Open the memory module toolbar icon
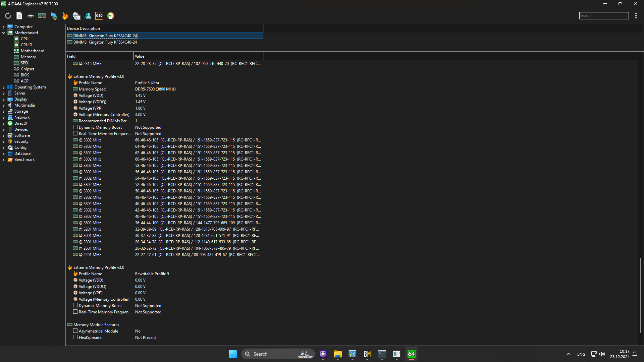This screenshot has width=644, height=362. (42, 16)
